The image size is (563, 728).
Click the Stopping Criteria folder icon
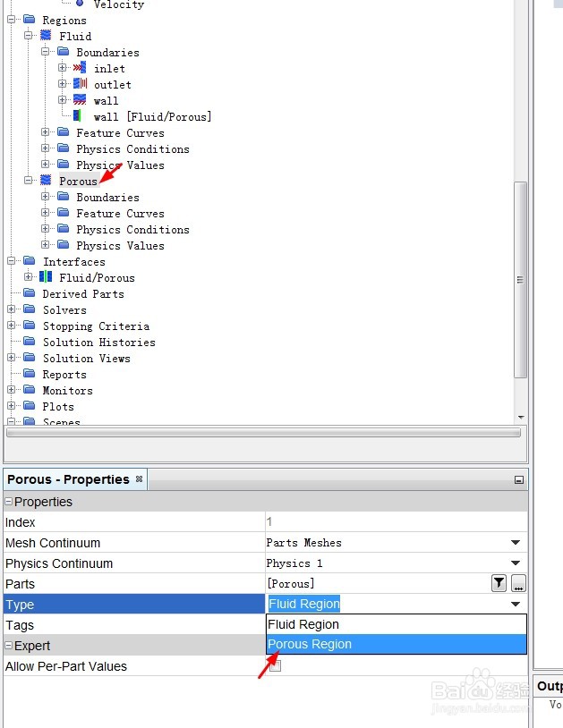(30, 326)
